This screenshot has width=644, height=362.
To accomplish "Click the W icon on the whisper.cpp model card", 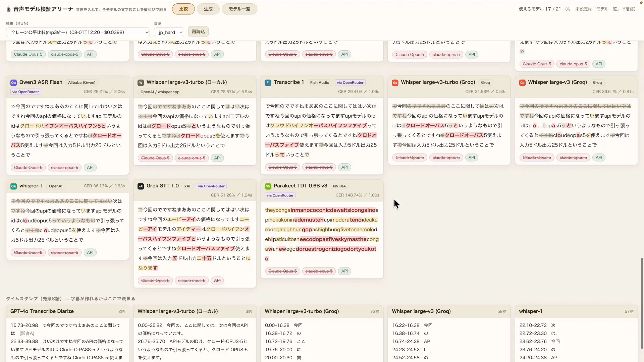I will (141, 82).
